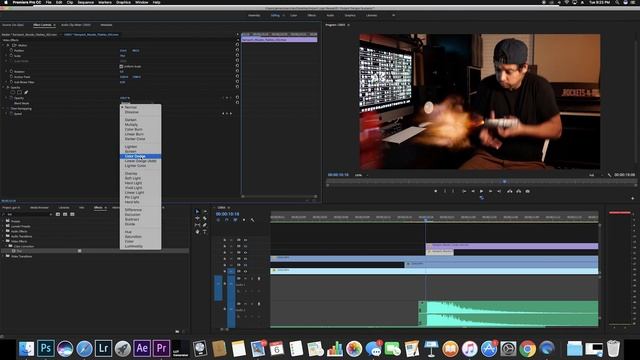Image resolution: width=640 pixels, height=360 pixels.
Task: Create an ellipse mask under Opacity
Action: click(x=13, y=93)
